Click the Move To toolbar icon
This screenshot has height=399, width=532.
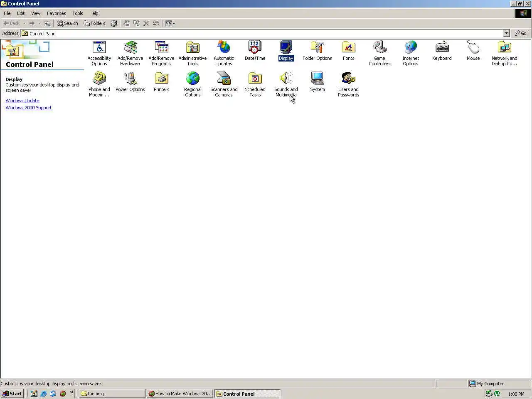point(126,23)
